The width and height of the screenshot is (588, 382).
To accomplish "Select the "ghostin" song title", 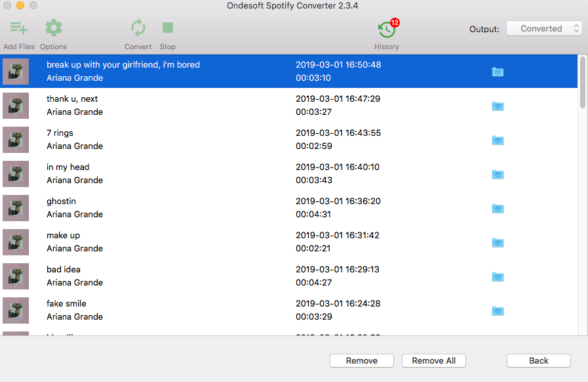I will 61,202.
